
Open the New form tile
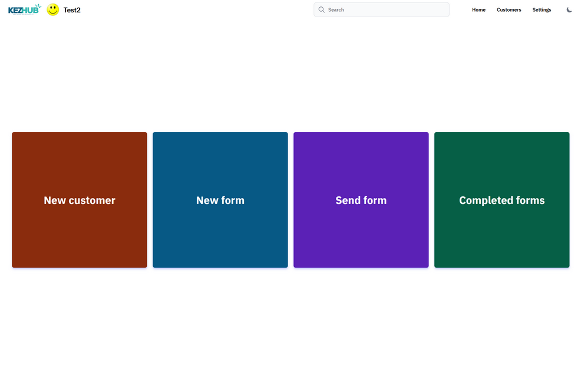coord(220,200)
